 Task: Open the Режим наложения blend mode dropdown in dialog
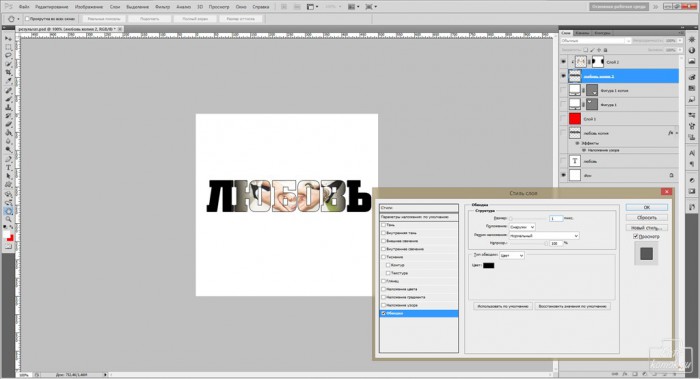pos(544,235)
